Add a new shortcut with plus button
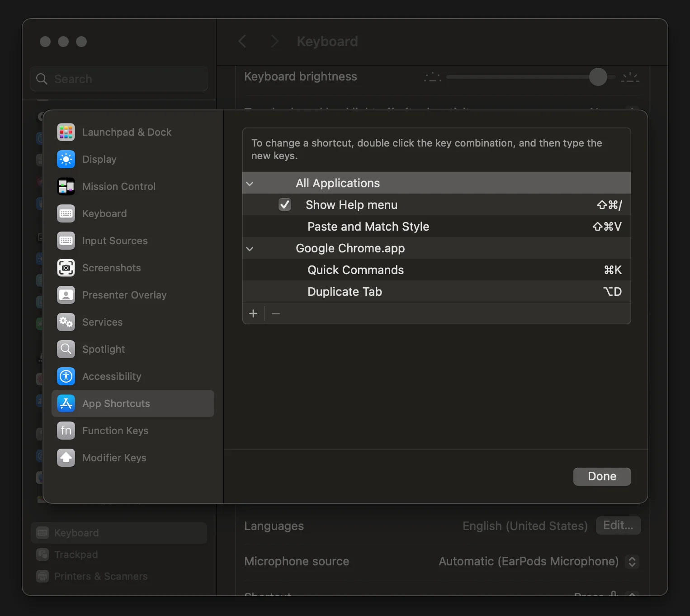The width and height of the screenshot is (690, 616). click(x=253, y=313)
